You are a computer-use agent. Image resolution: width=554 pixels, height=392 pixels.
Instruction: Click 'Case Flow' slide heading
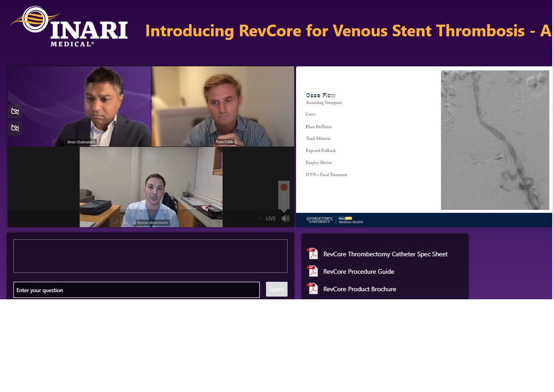pyautogui.click(x=320, y=95)
